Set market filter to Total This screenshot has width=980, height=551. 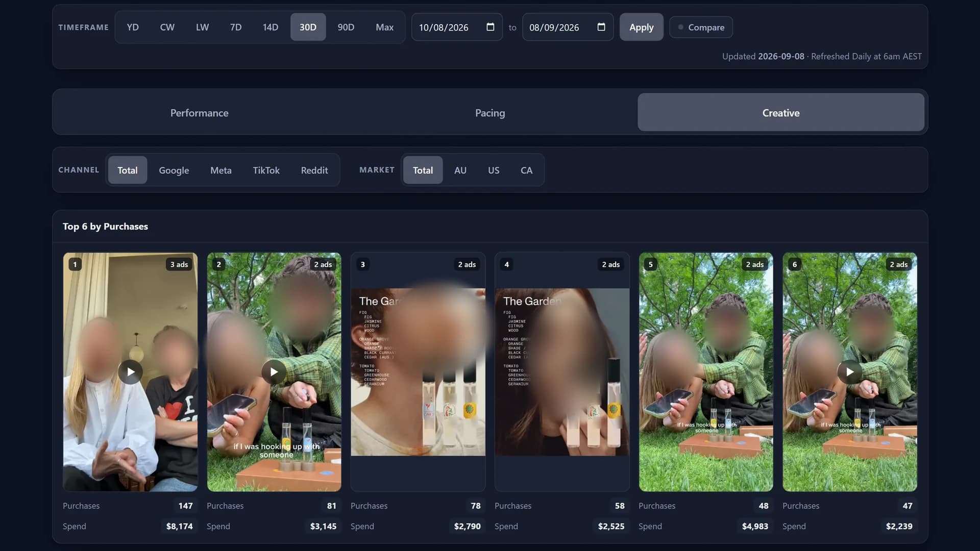(423, 170)
